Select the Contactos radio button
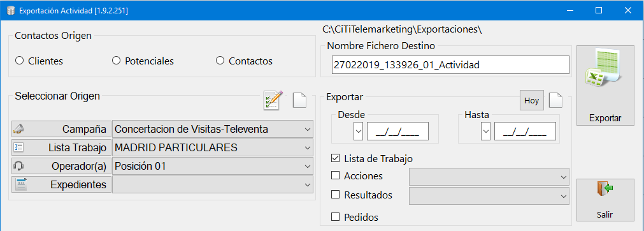Image resolution: width=644 pixels, height=231 pixels. [x=220, y=61]
